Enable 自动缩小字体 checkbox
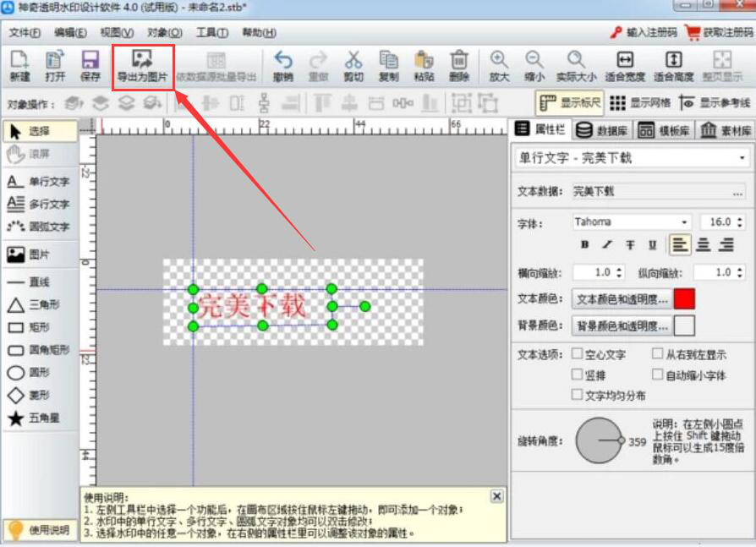Image resolution: width=756 pixels, height=547 pixels. (657, 375)
